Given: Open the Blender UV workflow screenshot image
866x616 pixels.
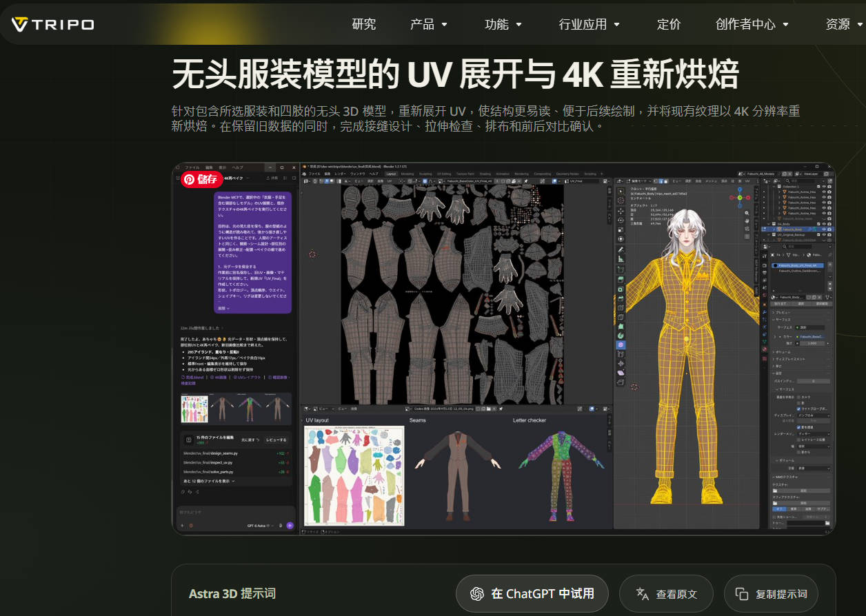Looking at the screenshot, I should click(503, 349).
